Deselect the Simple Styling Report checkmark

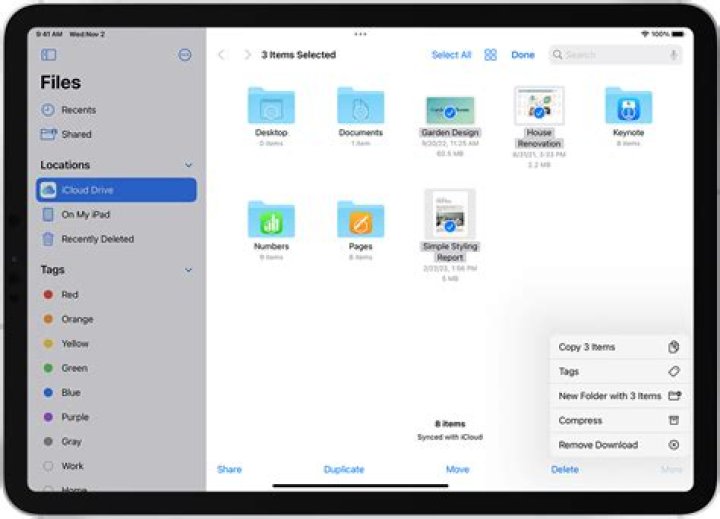[450, 226]
